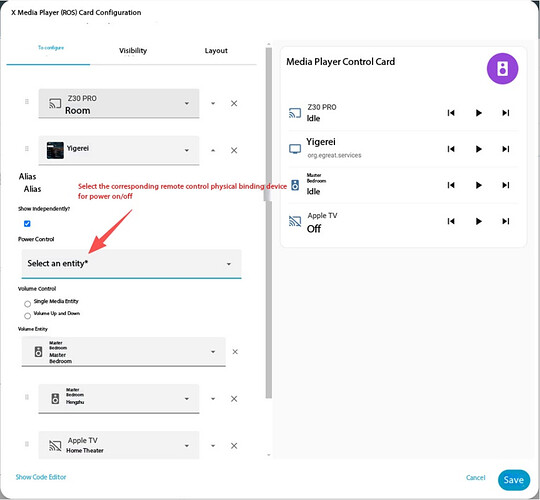The height and width of the screenshot is (500, 540).
Task: Open the Z30 PRO Room entity dropdown
Action: [x=119, y=103]
